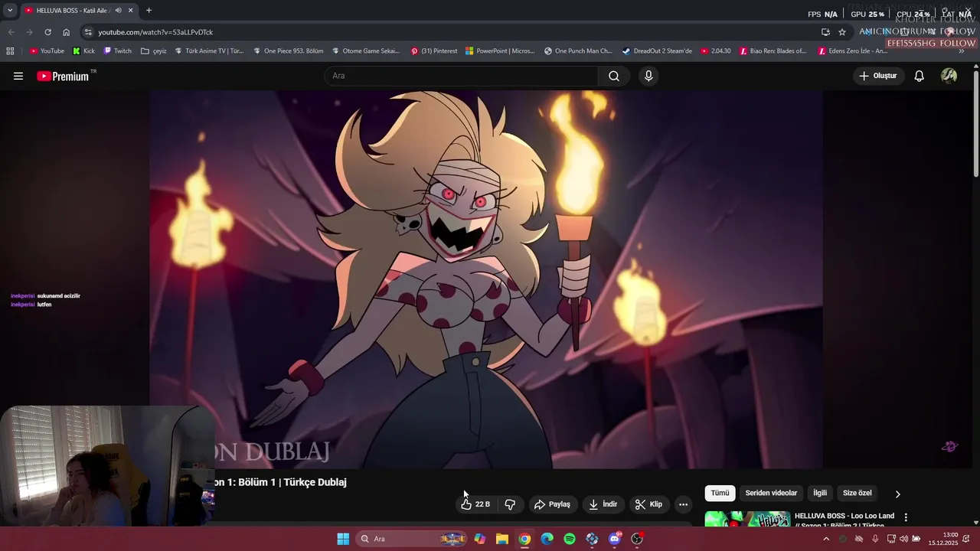The height and width of the screenshot is (551, 980).
Task: Open the çeyiz bookmarks folder
Action: point(154,51)
